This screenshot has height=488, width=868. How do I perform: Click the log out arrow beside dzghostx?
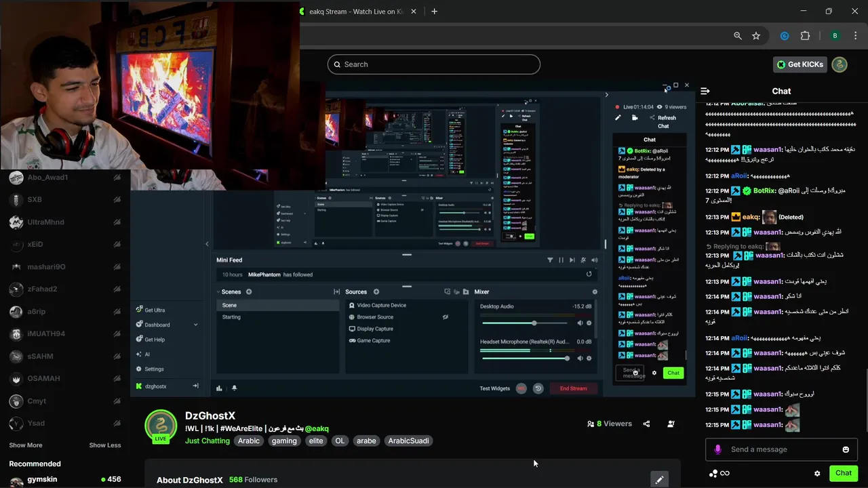(x=195, y=386)
